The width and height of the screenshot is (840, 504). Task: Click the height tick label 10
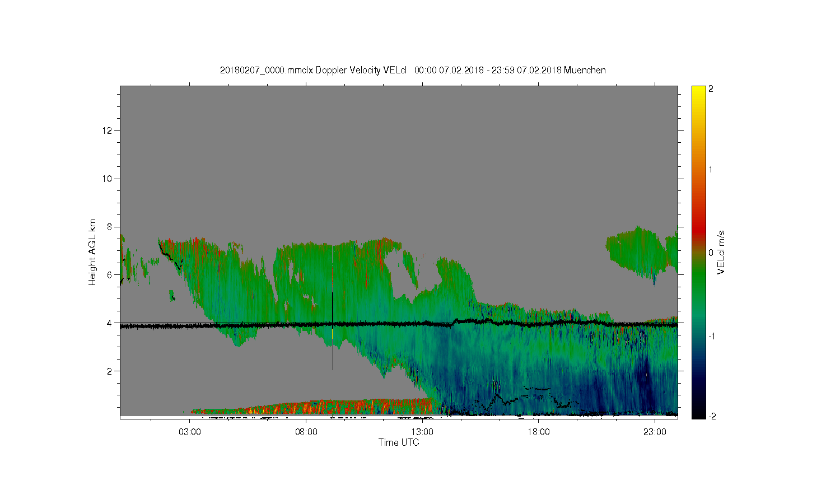click(x=108, y=179)
